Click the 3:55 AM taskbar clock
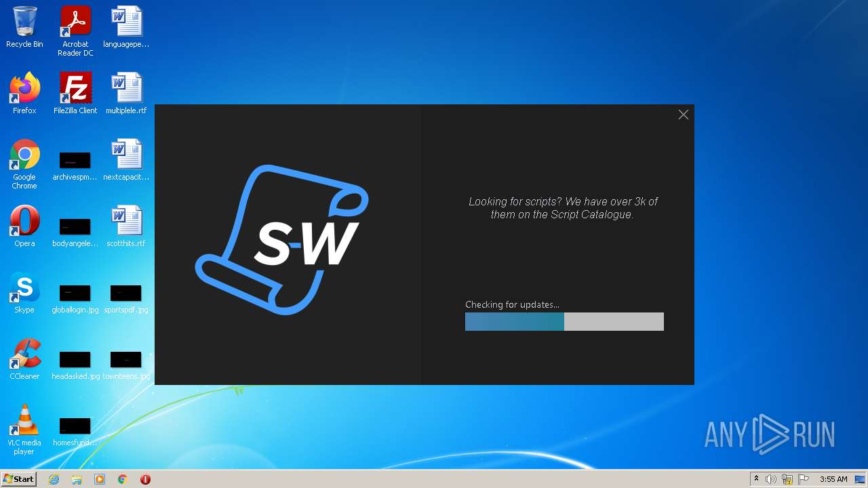This screenshot has height=488, width=868. coord(833,479)
